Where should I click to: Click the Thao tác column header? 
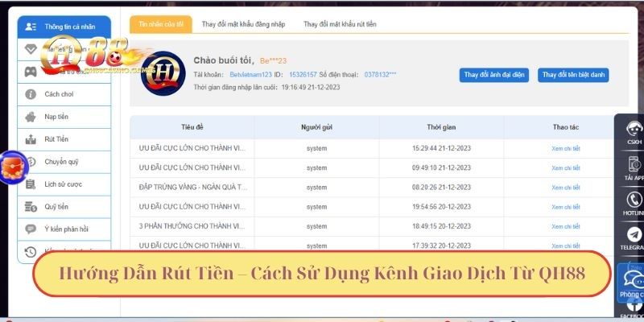click(x=566, y=127)
